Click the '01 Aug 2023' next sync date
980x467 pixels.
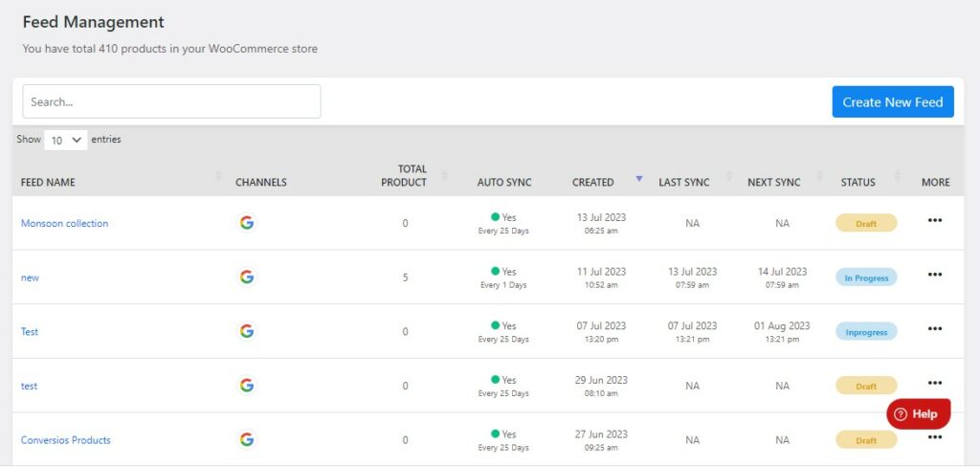[782, 326]
